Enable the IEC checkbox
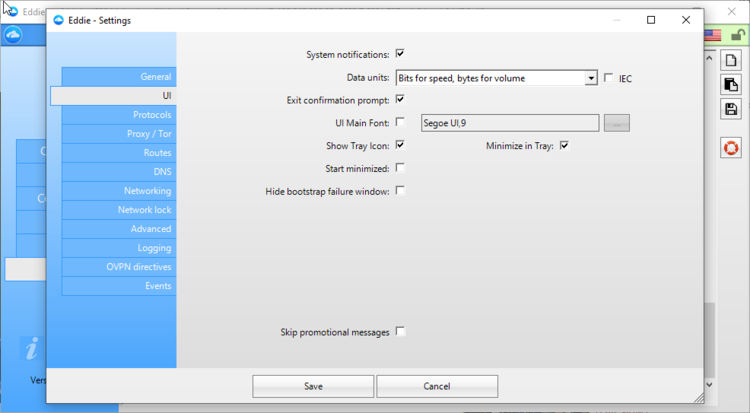Image resolution: width=750 pixels, height=413 pixels. [608, 78]
